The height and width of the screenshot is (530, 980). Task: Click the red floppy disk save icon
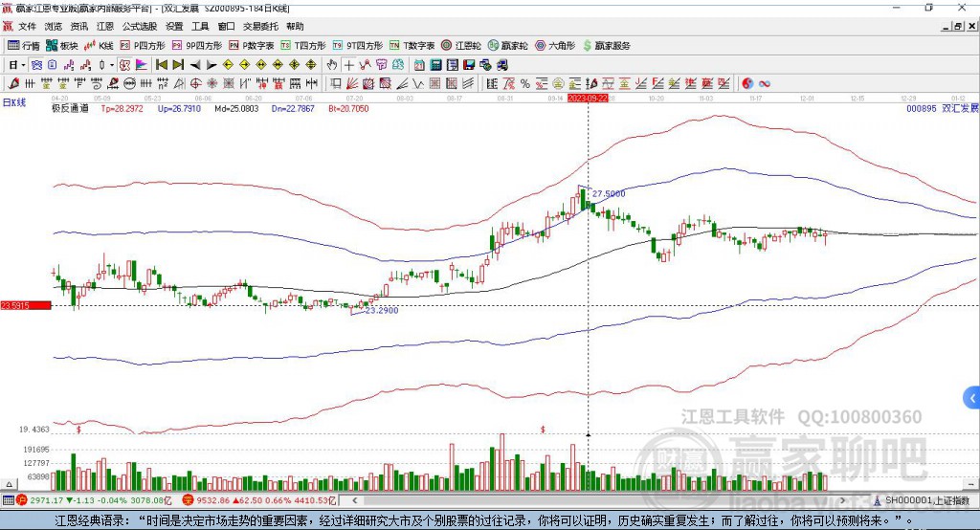pos(469,65)
